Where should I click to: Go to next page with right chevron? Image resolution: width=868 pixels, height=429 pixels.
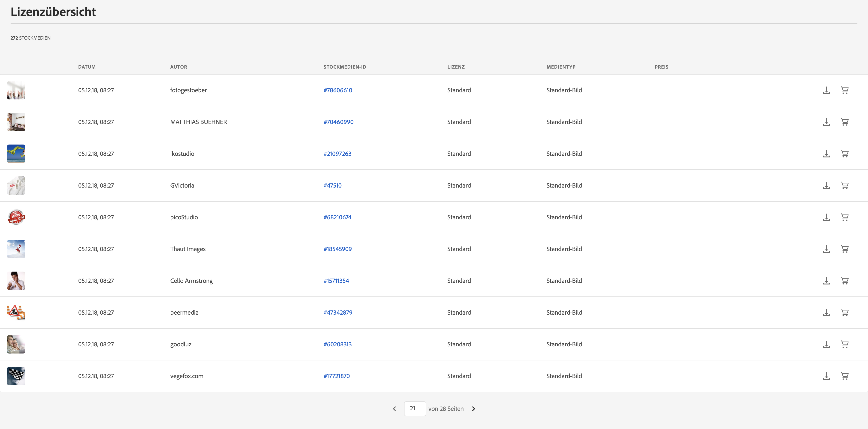click(x=473, y=409)
